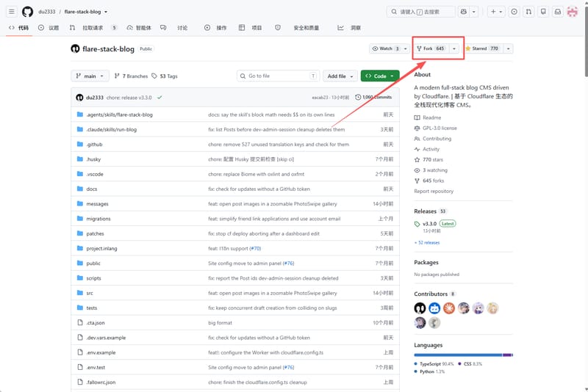The width and height of the screenshot is (588, 392).
Task: Open the notifications inbox icon
Action: [x=558, y=12]
